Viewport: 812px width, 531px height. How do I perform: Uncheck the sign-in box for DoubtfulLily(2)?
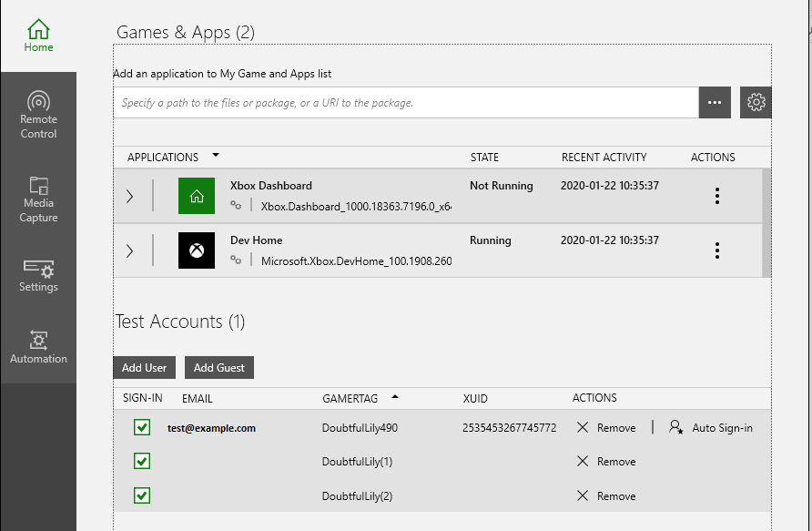point(142,495)
